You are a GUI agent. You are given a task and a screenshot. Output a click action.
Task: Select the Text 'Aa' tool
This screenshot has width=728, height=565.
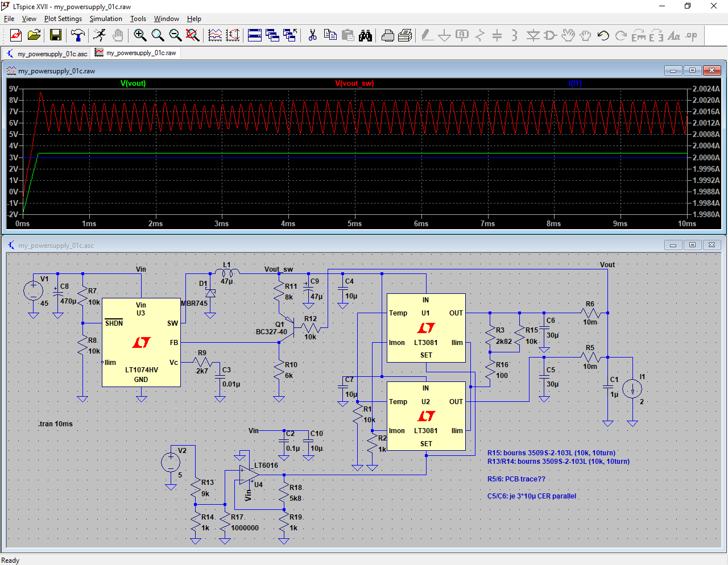click(674, 35)
